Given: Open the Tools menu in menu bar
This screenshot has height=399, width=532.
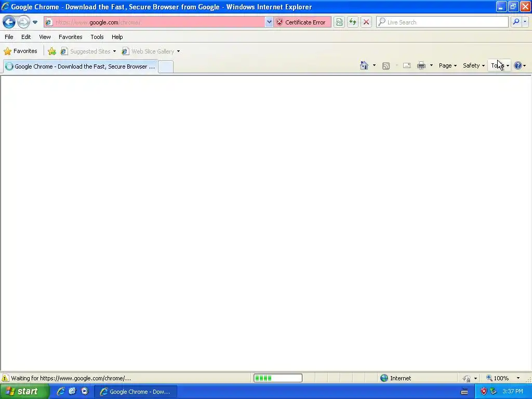Looking at the screenshot, I should tap(97, 37).
